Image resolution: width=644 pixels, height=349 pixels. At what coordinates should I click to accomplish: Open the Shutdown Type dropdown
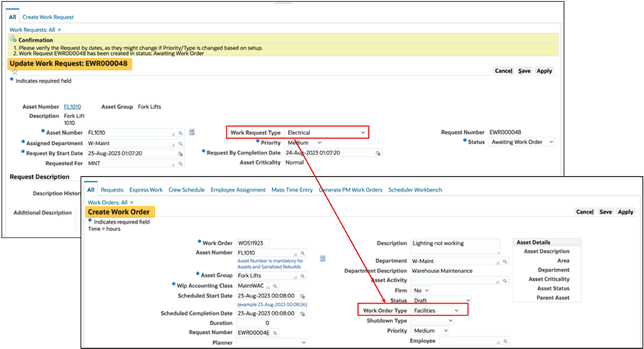[x=432, y=320]
